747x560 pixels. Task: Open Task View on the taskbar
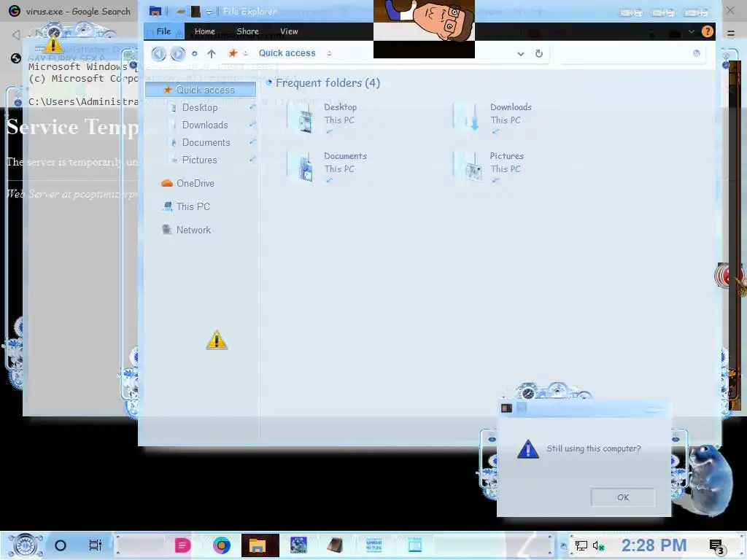96,545
